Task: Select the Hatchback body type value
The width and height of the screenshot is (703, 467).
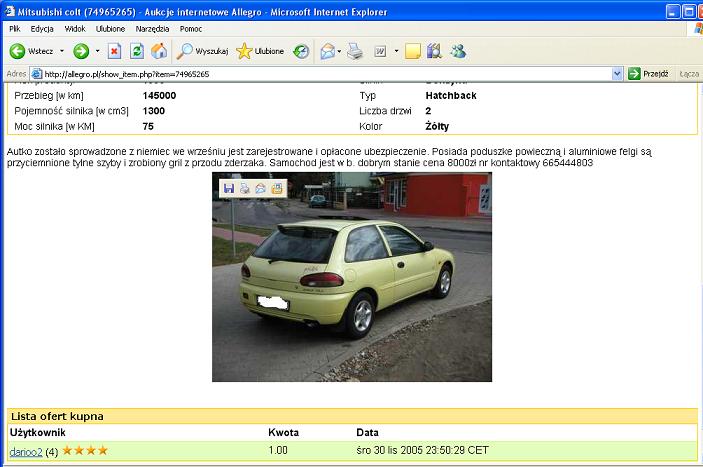Action: coord(451,95)
